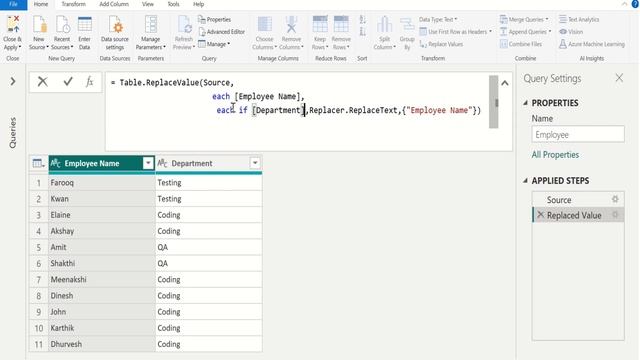Select cell Farooq
This screenshot has width=640, height=360.
click(102, 182)
